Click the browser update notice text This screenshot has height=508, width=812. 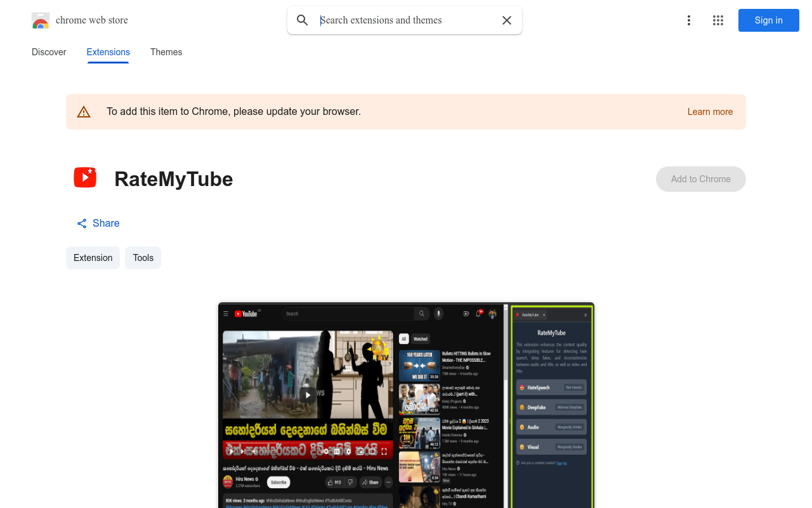click(x=233, y=112)
